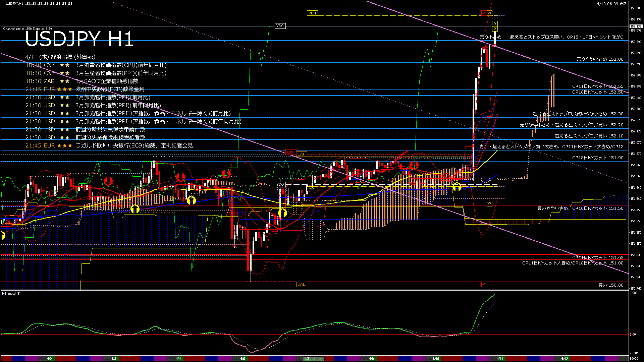Select the 4/10 date on the time axis
Image resolution: width=644 pixels, height=362 pixels.
pyautogui.click(x=435, y=359)
